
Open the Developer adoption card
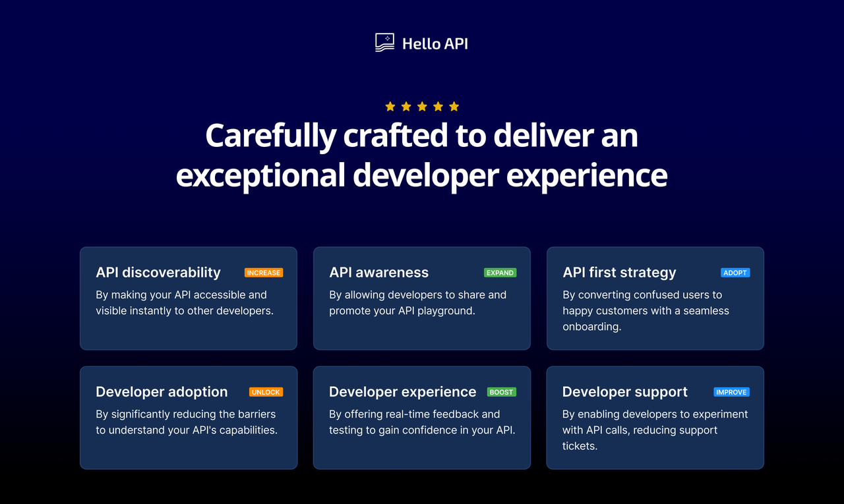coord(188,418)
